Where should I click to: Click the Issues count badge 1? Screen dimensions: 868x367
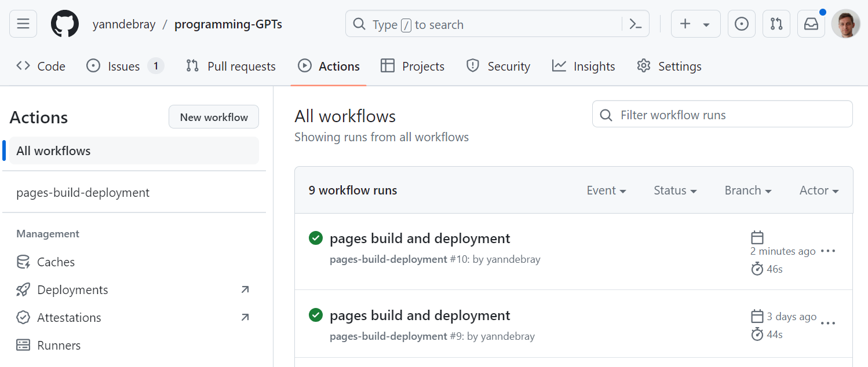(x=156, y=66)
